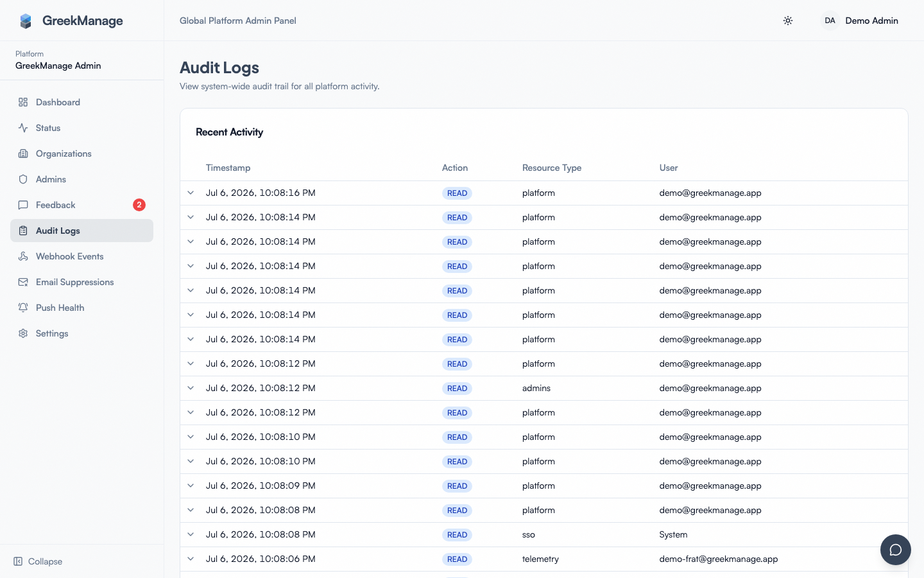
Task: Click Global Platform Admin Panel text
Action: [238, 21]
